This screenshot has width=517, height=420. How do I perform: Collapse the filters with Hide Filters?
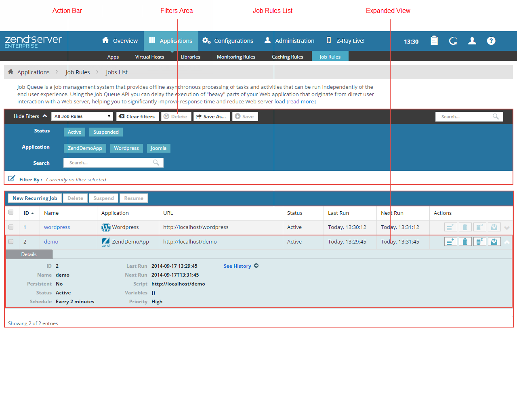pos(30,116)
